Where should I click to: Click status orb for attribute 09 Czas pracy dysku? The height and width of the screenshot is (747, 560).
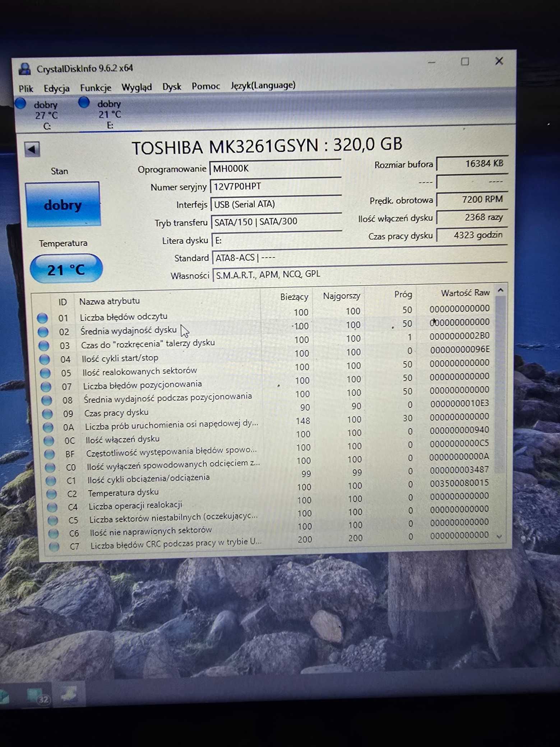(47, 414)
